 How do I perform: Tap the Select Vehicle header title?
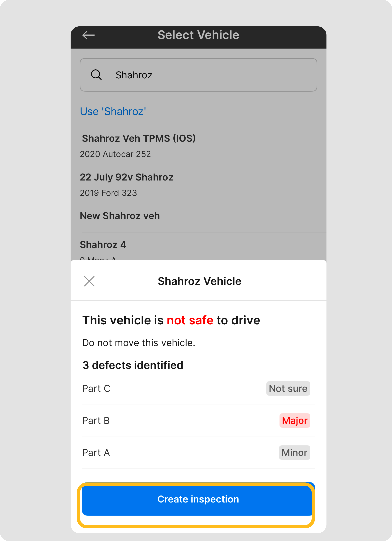pyautogui.click(x=198, y=35)
